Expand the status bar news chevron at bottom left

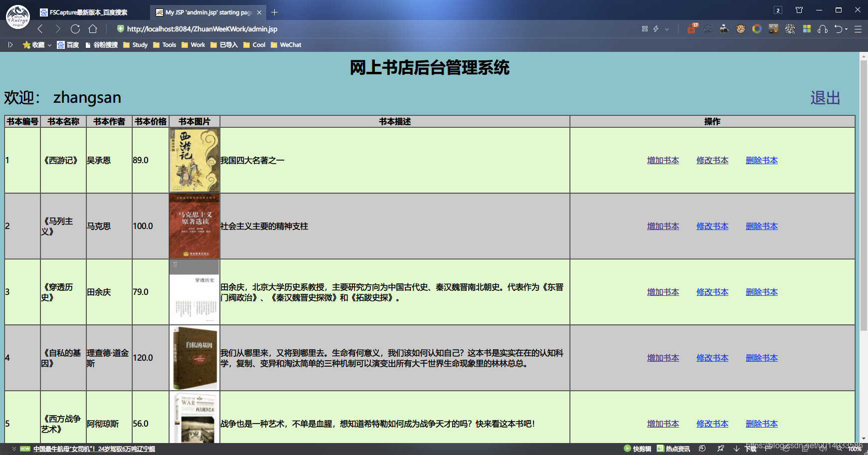14,449
